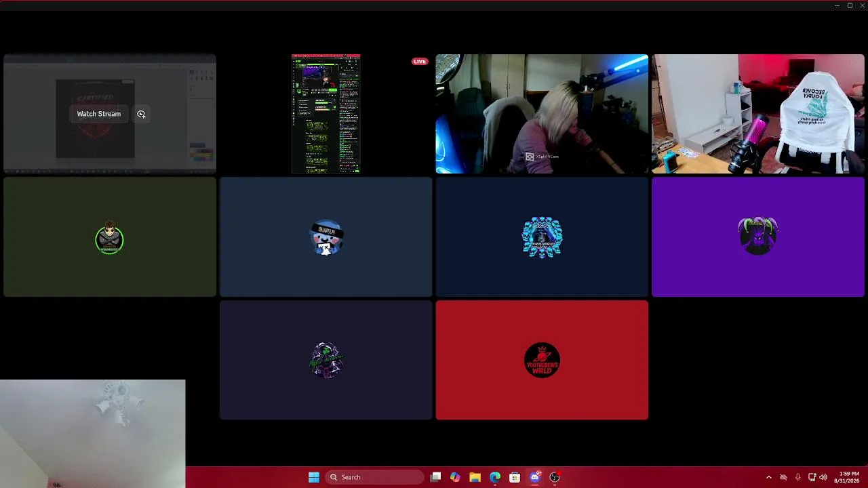868x488 pixels.
Task: Click the taskbar Search box
Action: 374,477
